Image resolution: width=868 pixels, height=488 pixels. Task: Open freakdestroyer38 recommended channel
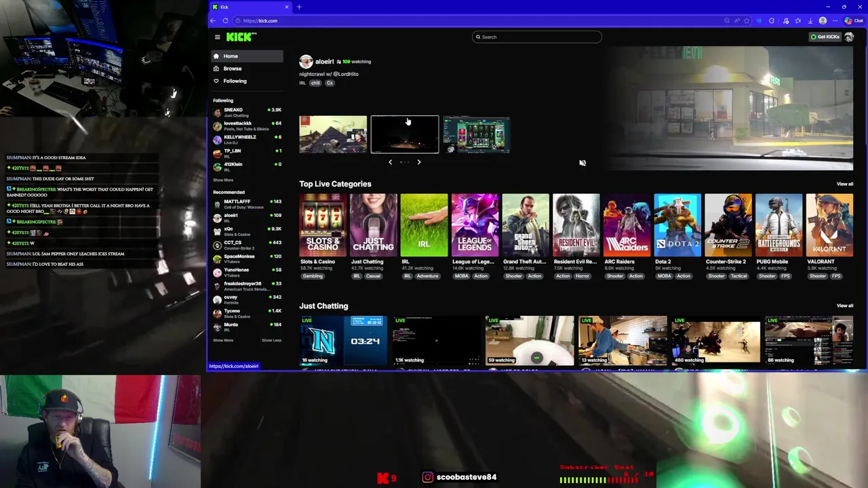click(247, 286)
